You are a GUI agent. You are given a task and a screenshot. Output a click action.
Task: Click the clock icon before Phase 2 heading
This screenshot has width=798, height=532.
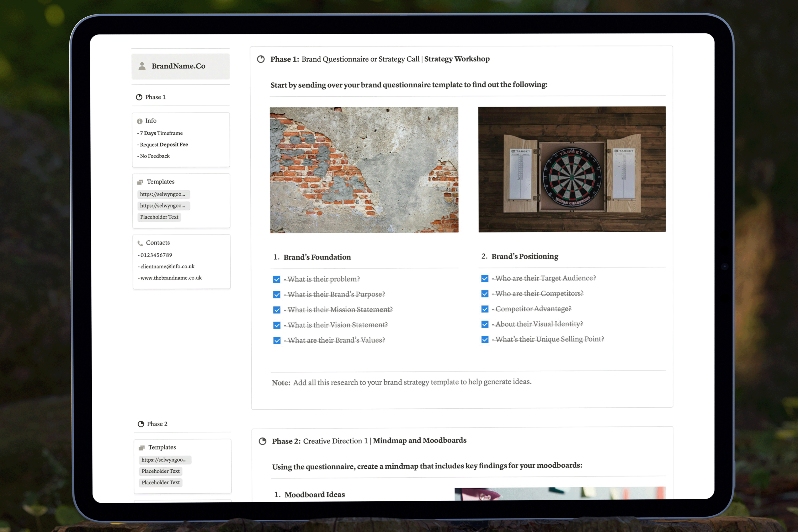click(x=262, y=441)
